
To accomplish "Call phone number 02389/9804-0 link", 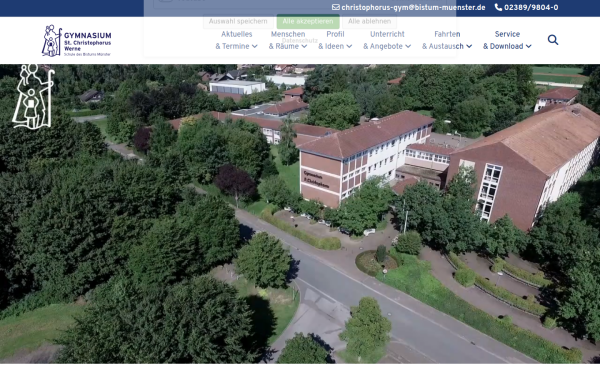I will tap(531, 7).
